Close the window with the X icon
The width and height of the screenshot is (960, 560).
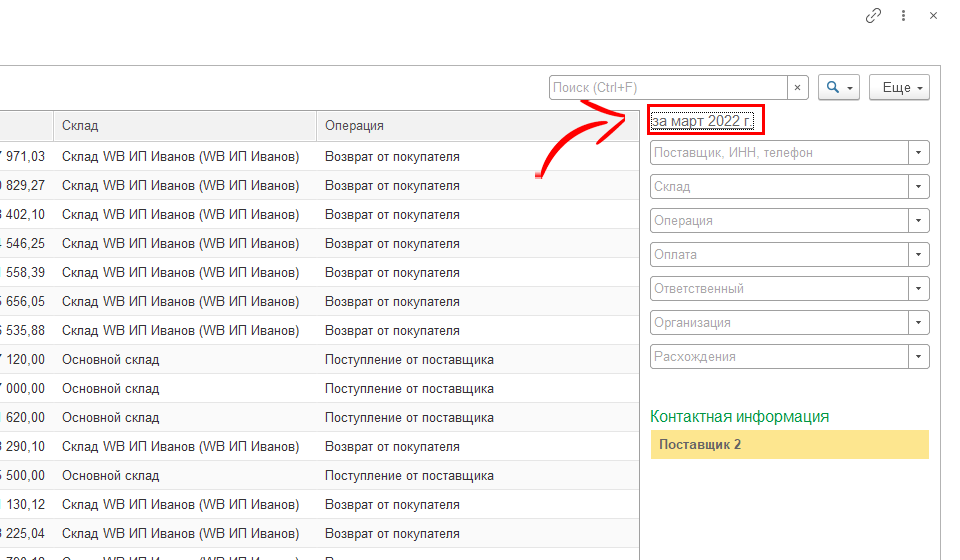click(933, 16)
